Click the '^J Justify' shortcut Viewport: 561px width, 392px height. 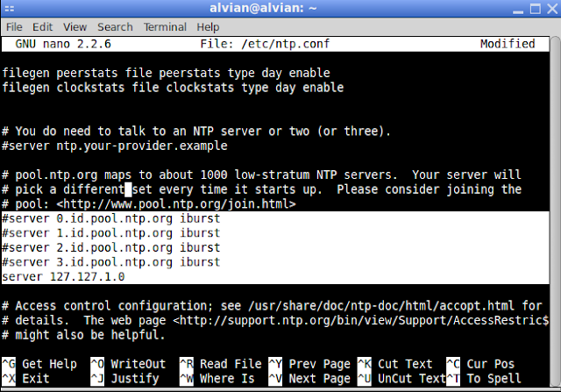tap(124, 378)
